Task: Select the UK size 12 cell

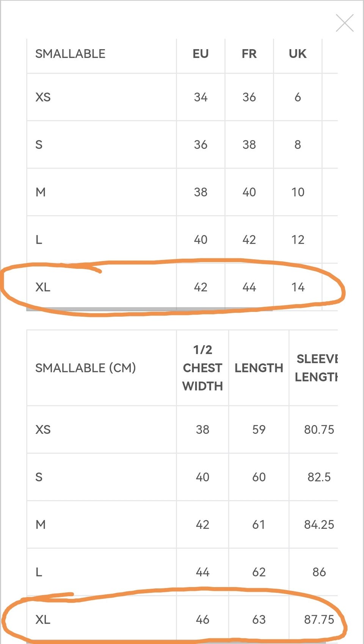Action: (x=298, y=240)
